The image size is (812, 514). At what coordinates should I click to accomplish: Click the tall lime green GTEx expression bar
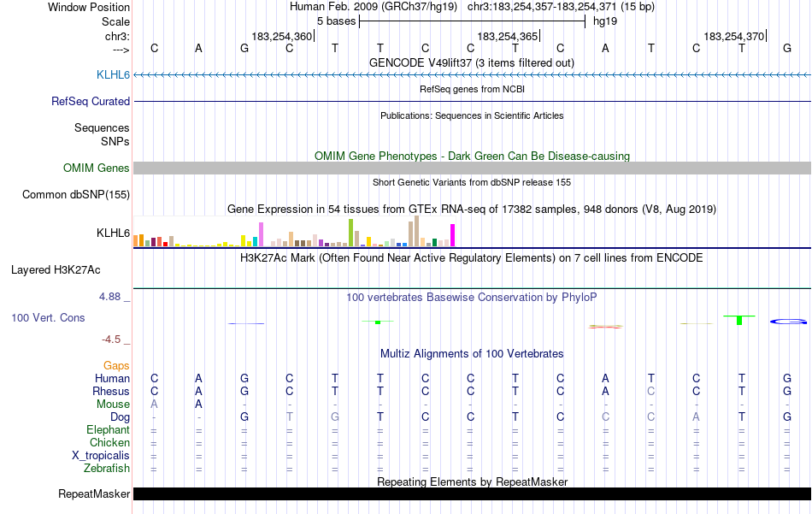[x=351, y=233]
